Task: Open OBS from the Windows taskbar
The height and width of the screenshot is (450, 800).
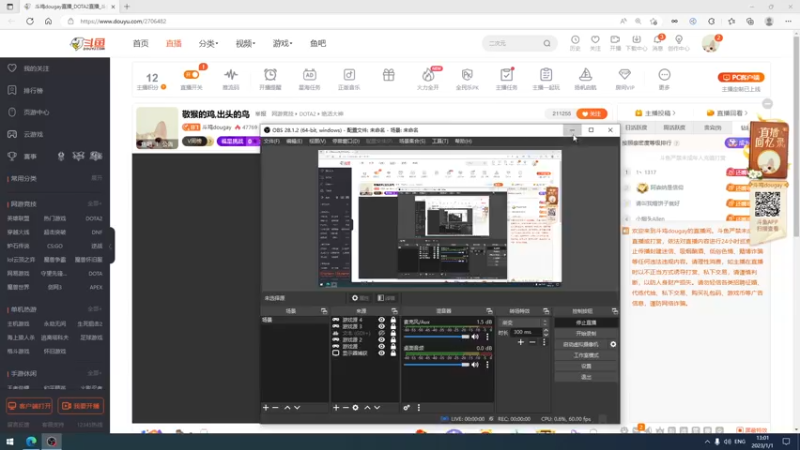Action: 52,442
